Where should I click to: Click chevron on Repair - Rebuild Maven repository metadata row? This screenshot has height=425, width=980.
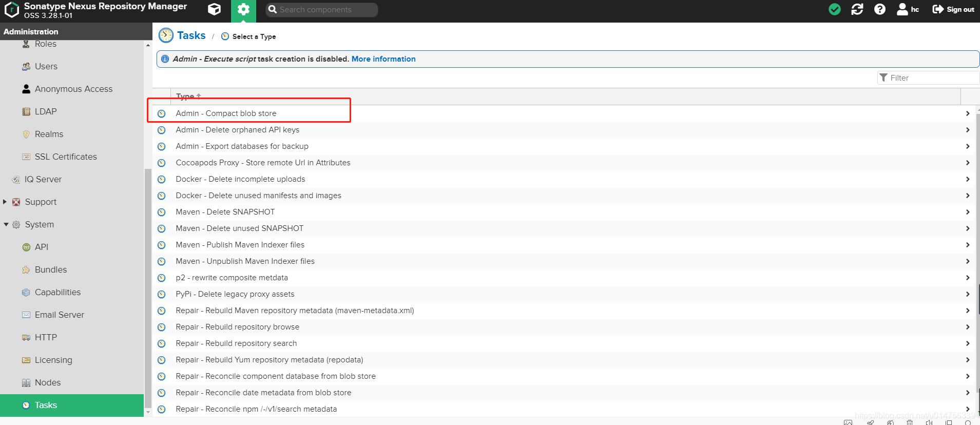[968, 311]
